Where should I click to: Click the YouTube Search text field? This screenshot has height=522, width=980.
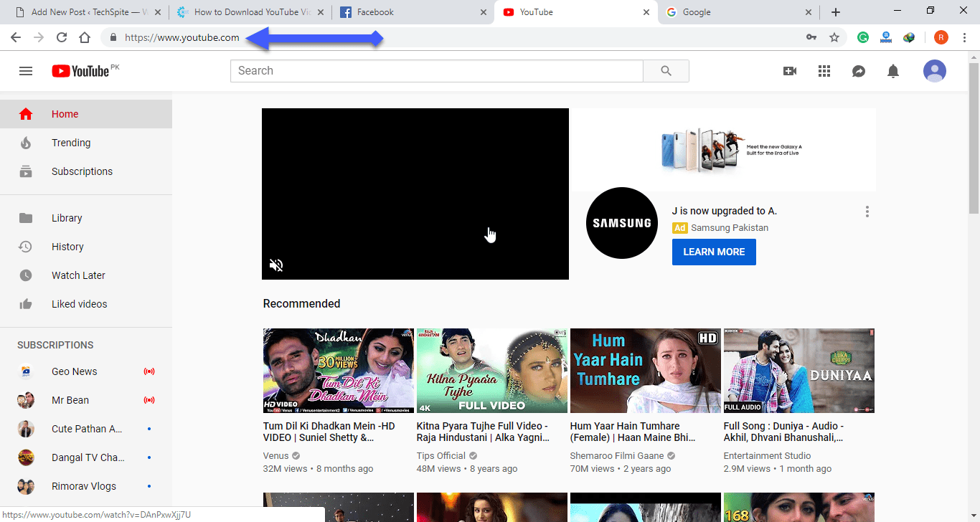pyautogui.click(x=436, y=71)
